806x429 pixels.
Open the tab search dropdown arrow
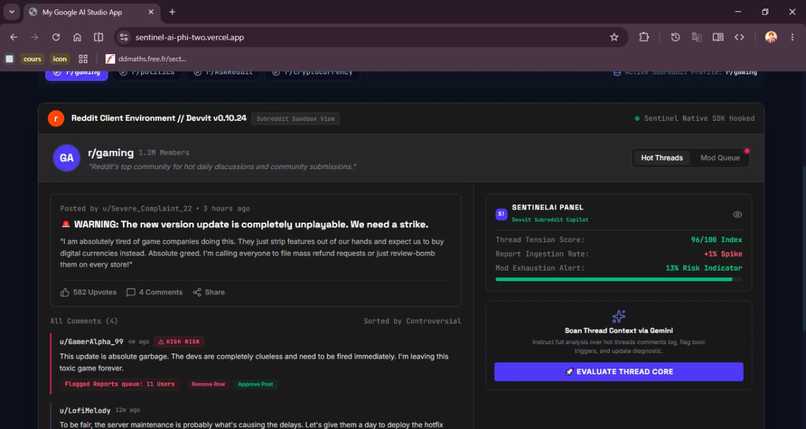11,12
